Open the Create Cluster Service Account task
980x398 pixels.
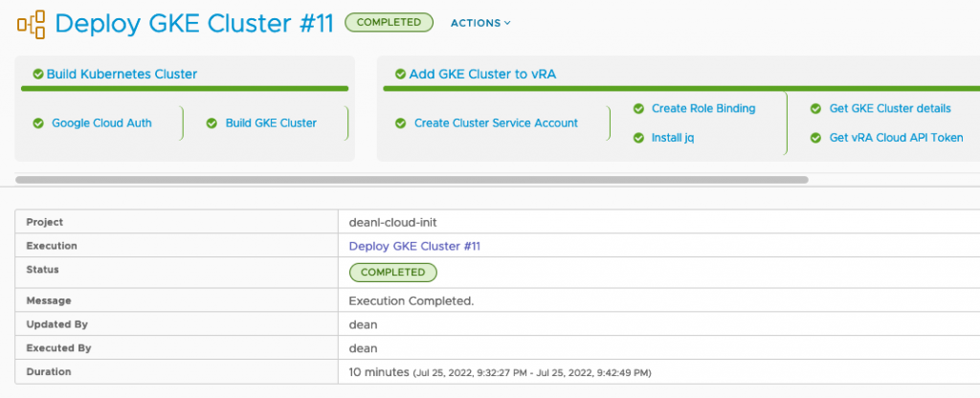pos(497,123)
